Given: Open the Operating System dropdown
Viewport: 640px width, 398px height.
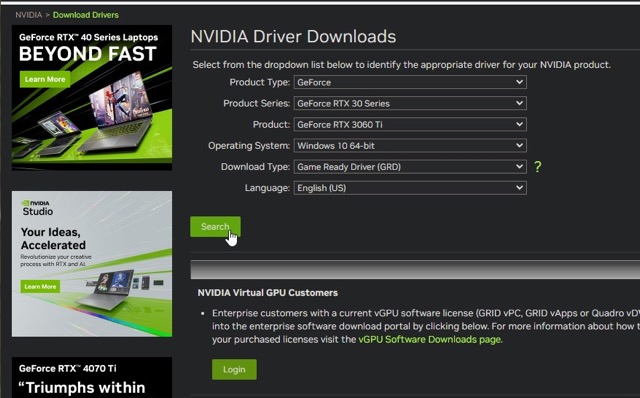Looking at the screenshot, I should coord(410,146).
